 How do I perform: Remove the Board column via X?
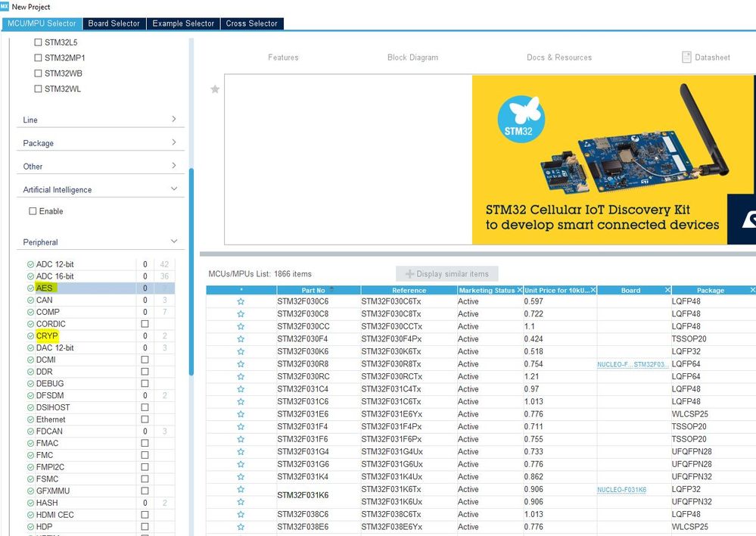pos(667,290)
